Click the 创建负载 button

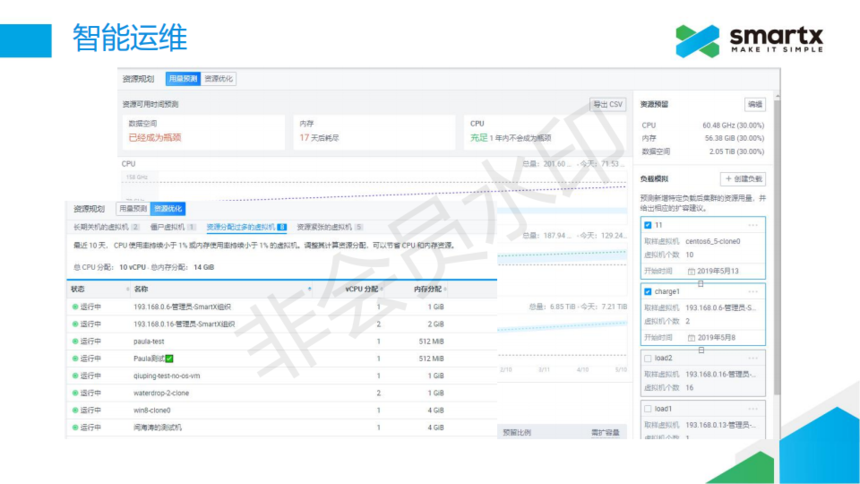point(743,179)
